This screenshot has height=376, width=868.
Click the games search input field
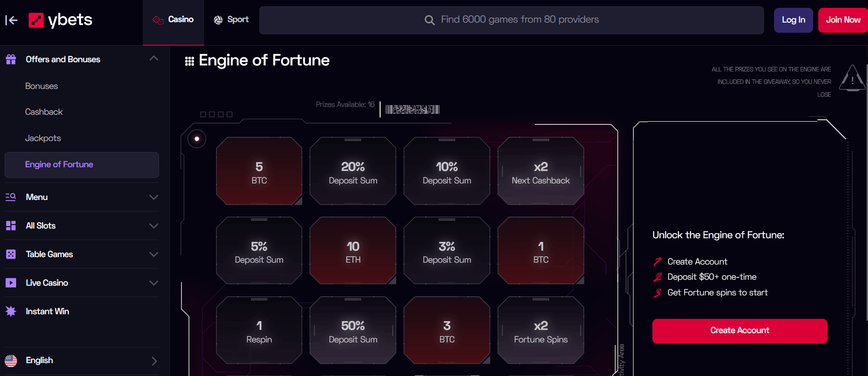520,20
